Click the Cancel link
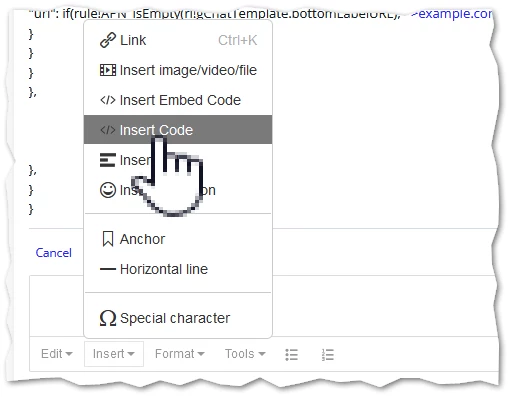This screenshot has width=509, height=397. pos(53,253)
